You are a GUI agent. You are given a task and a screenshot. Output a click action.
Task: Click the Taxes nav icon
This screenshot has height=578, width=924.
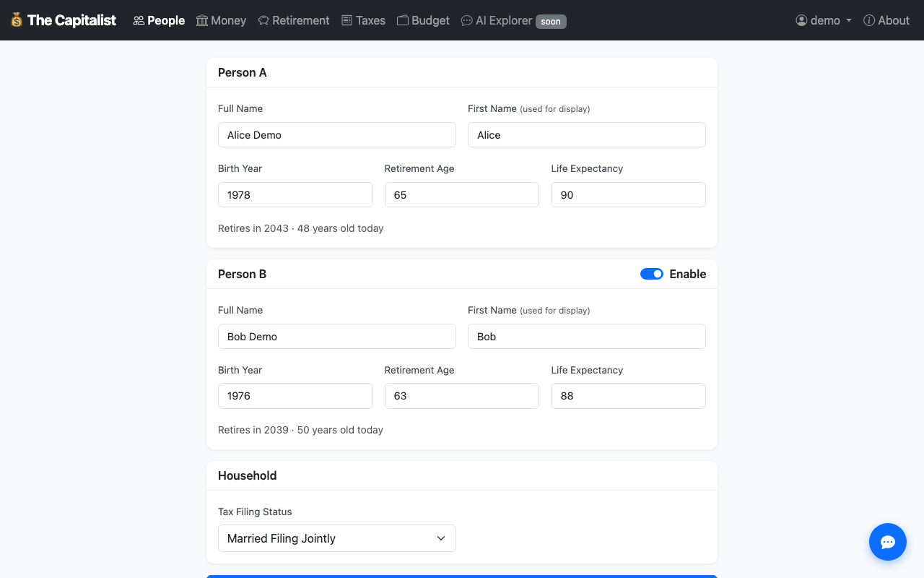tap(347, 20)
